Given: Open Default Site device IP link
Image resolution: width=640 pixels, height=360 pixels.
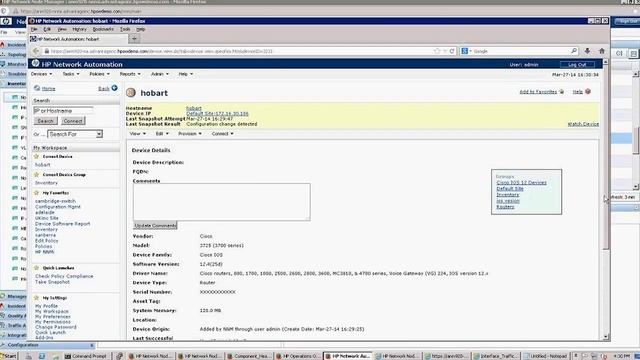Looking at the screenshot, I should coord(217,113).
